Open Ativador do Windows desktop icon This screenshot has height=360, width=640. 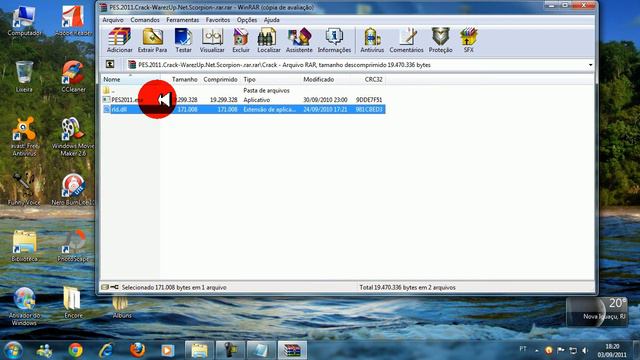(x=24, y=306)
